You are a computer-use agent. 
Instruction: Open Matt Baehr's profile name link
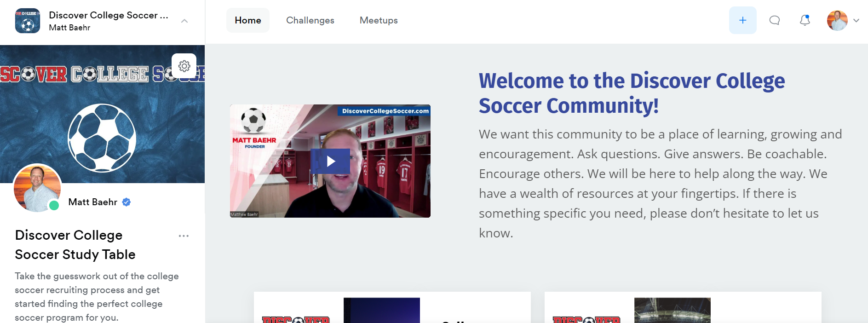tap(92, 202)
